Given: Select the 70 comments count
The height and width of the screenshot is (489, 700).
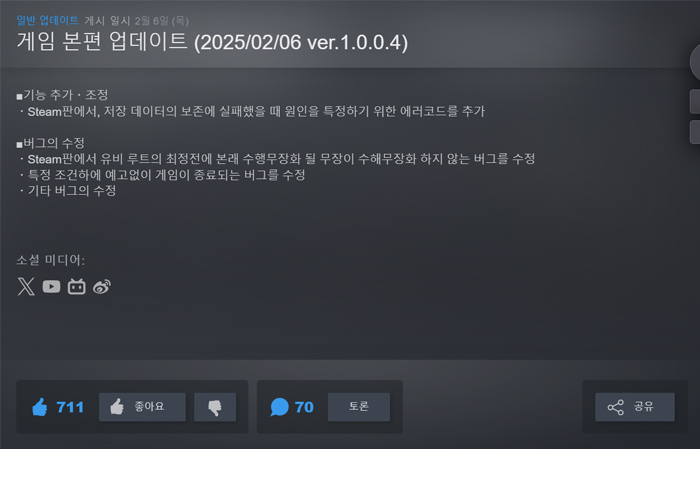Looking at the screenshot, I should (304, 407).
